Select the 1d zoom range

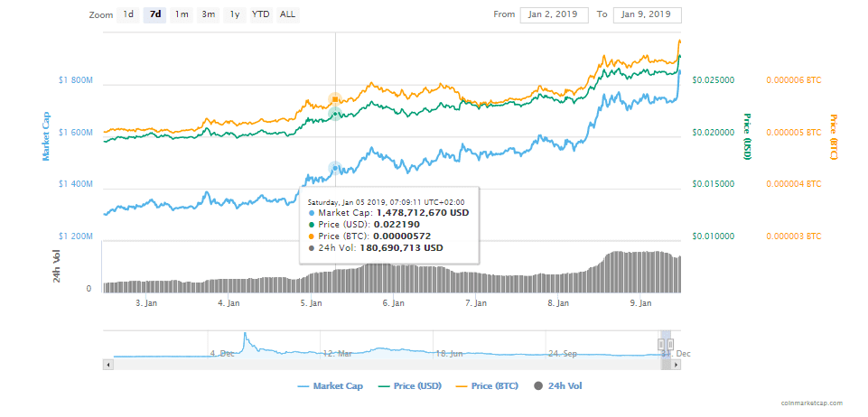[128, 14]
